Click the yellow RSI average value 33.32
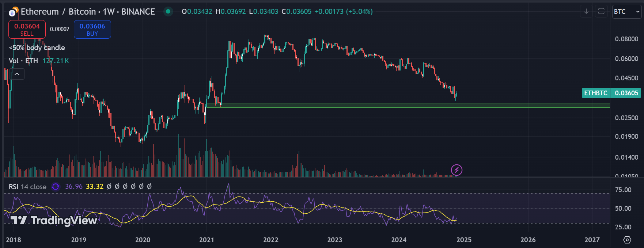644x248 pixels. coord(95,187)
